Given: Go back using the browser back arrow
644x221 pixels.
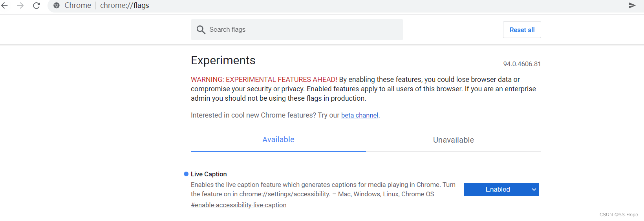Looking at the screenshot, I should coord(5,5).
